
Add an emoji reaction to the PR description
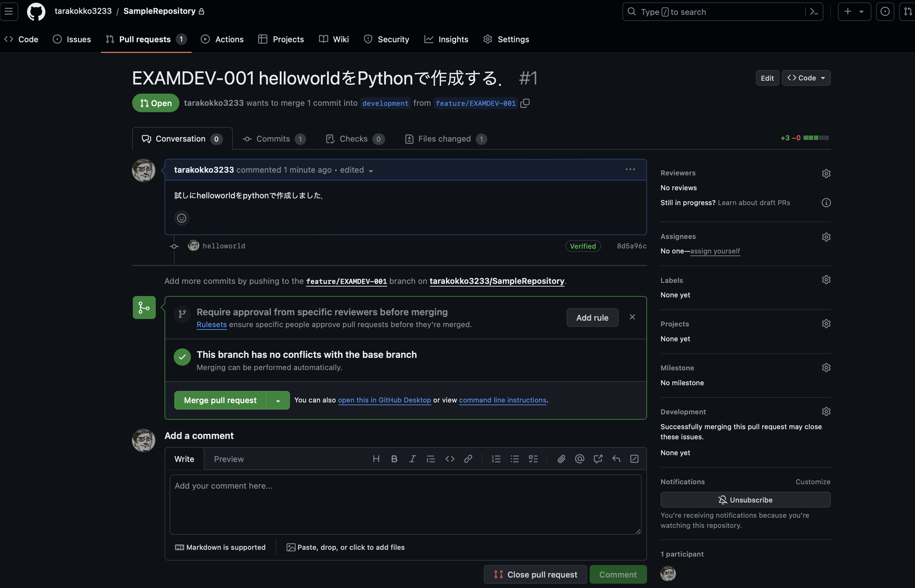tap(181, 218)
